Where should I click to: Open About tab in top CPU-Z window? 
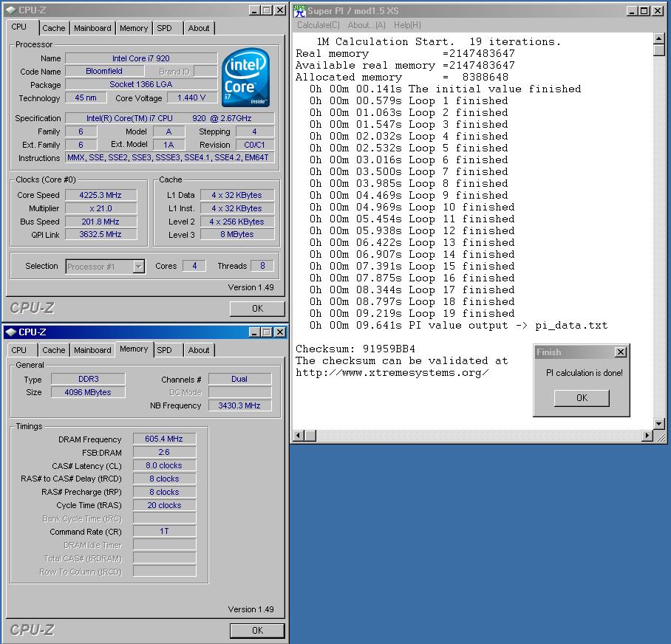[x=199, y=28]
